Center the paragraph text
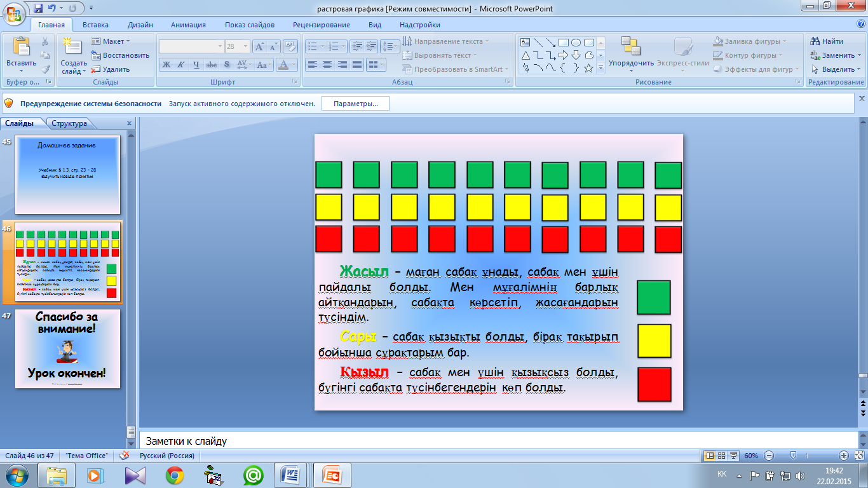Viewport: 868px width, 488px height. 327,64
